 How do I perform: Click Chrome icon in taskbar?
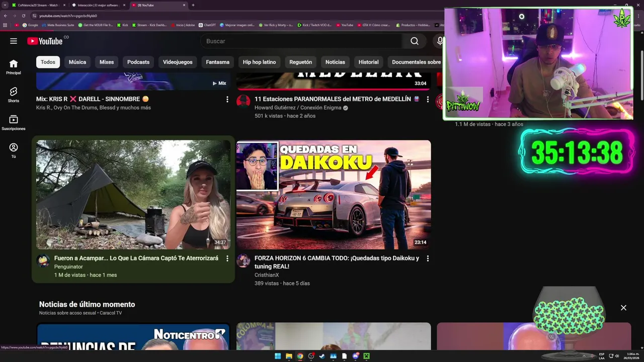pyautogui.click(x=300, y=356)
